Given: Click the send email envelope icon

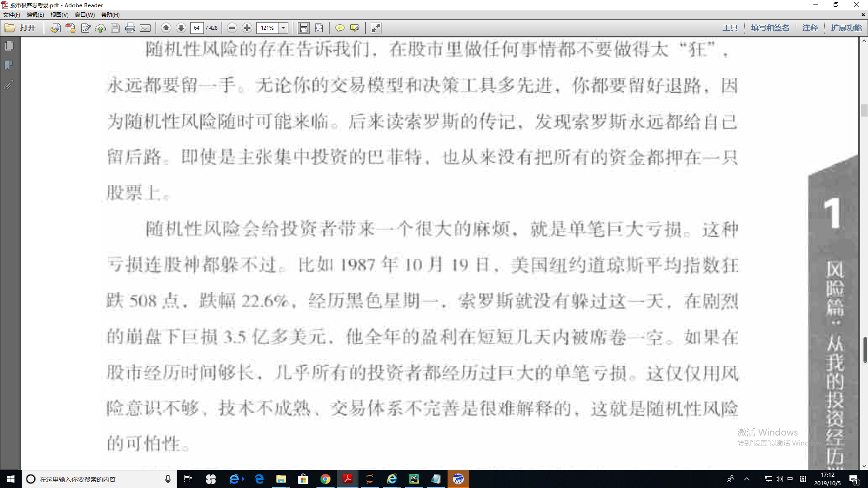Looking at the screenshot, I should 145,28.
